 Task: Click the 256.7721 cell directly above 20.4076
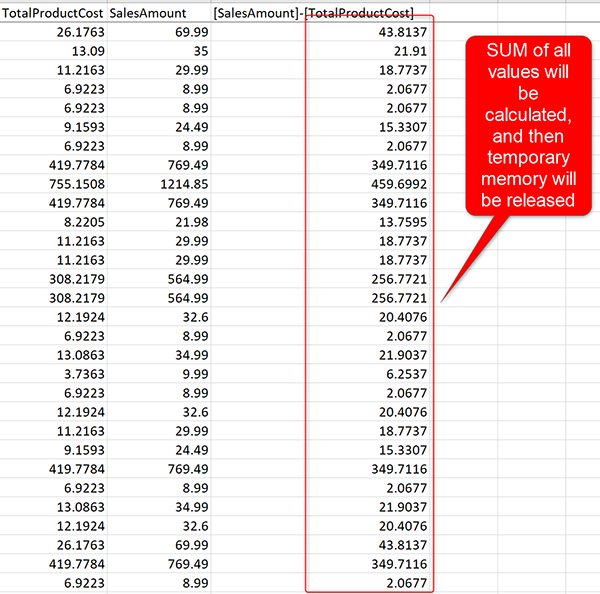320,297
